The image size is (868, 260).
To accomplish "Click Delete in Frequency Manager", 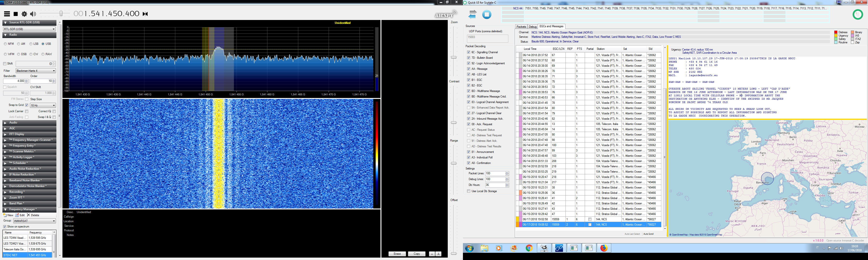I will point(33,215).
